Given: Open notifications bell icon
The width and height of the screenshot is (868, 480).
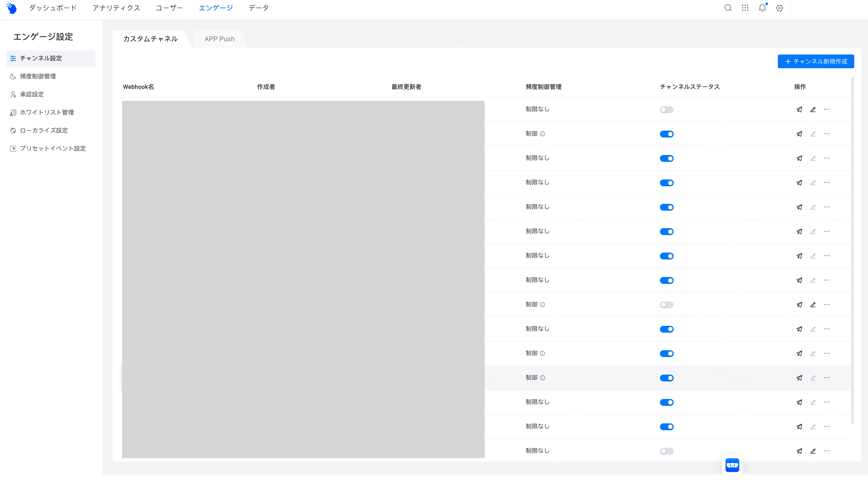Looking at the screenshot, I should click(x=762, y=8).
